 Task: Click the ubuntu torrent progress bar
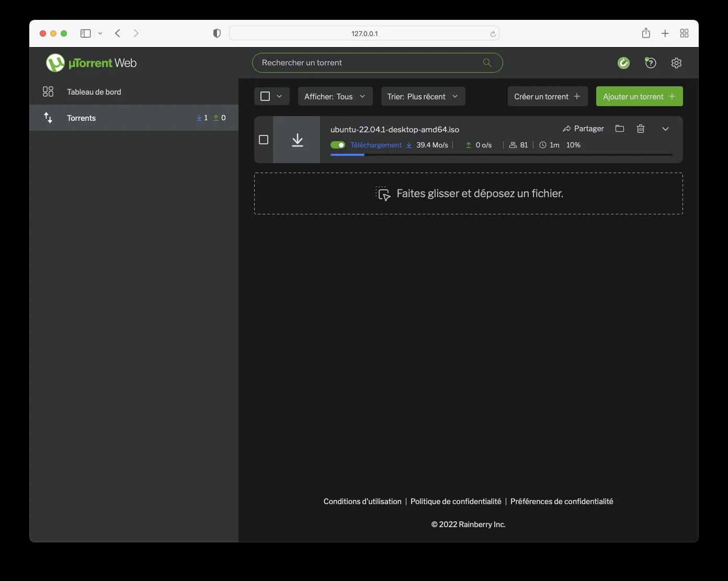coord(502,155)
